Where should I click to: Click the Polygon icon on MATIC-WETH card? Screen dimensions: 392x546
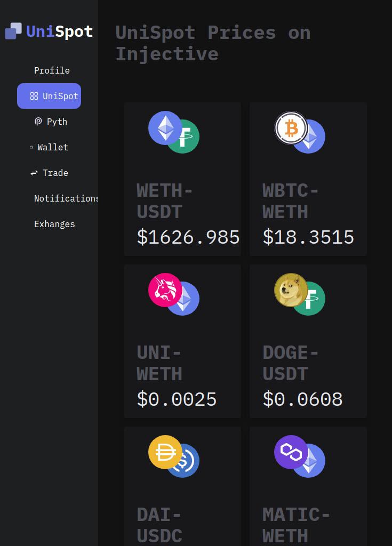point(291,452)
